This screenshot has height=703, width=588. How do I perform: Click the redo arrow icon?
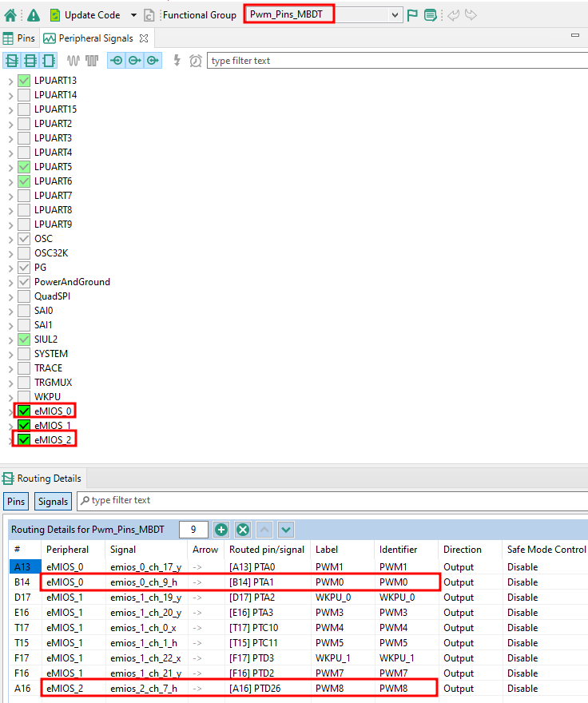pyautogui.click(x=471, y=15)
